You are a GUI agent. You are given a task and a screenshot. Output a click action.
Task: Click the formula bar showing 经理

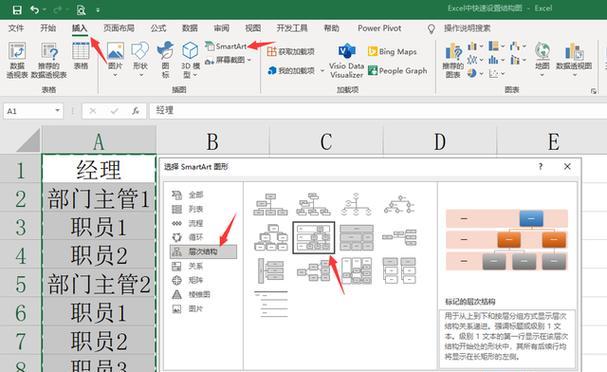coord(378,111)
